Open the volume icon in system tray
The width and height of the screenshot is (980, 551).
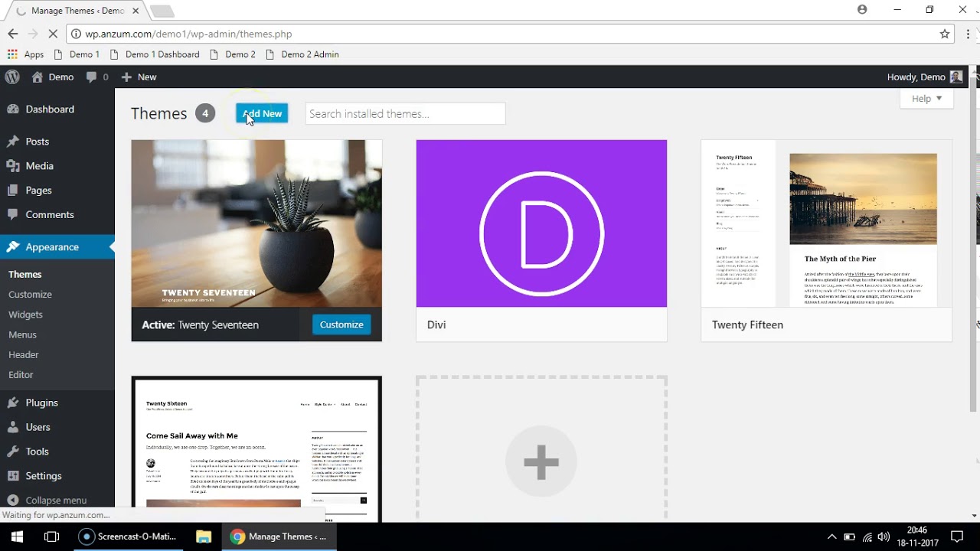point(884,536)
